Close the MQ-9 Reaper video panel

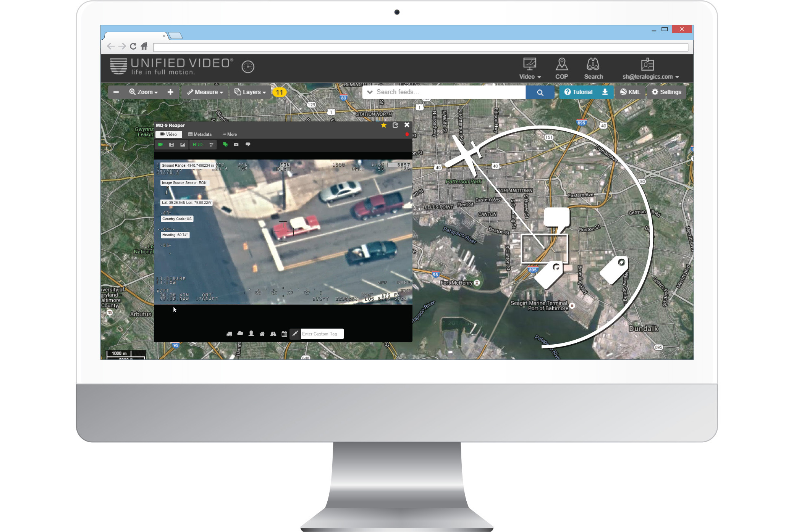pyautogui.click(x=407, y=125)
